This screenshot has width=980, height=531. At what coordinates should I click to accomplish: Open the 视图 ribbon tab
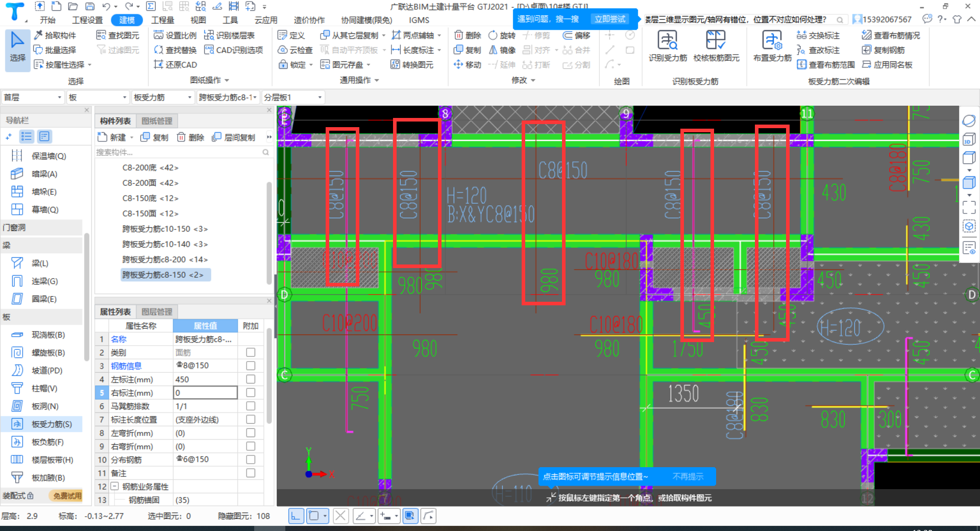[198, 20]
